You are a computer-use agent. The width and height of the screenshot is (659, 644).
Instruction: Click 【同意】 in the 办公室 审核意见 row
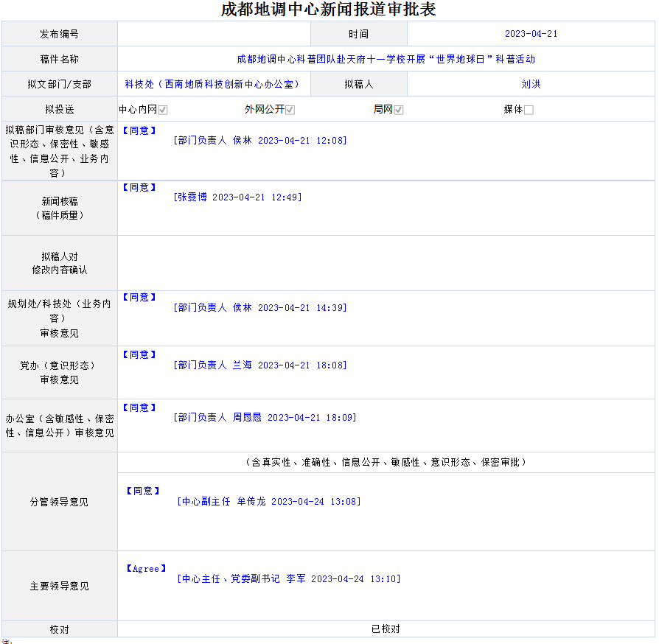[x=139, y=407]
